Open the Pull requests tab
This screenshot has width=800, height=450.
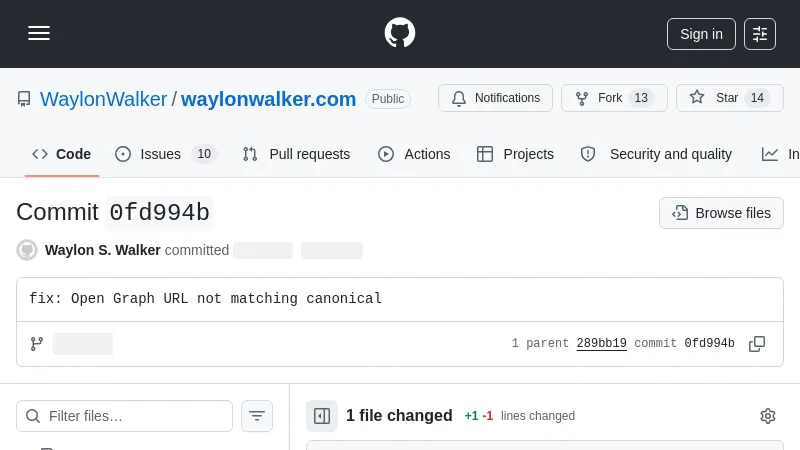coord(297,154)
